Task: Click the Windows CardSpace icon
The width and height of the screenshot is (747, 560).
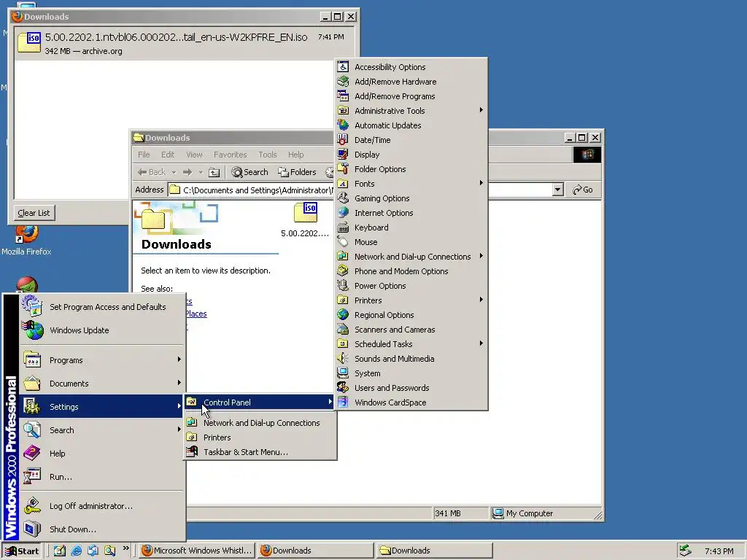Action: pos(343,402)
